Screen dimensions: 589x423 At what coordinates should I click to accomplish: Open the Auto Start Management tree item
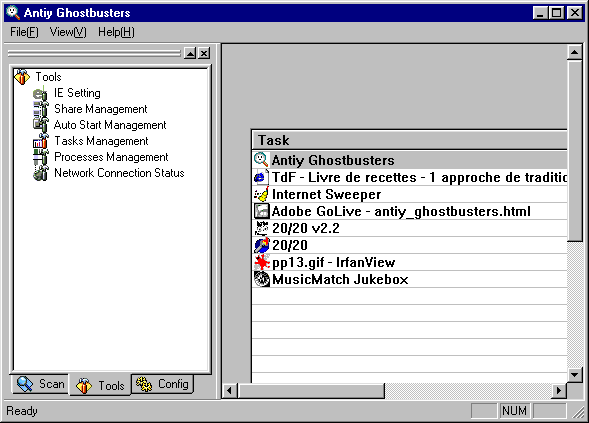point(110,125)
